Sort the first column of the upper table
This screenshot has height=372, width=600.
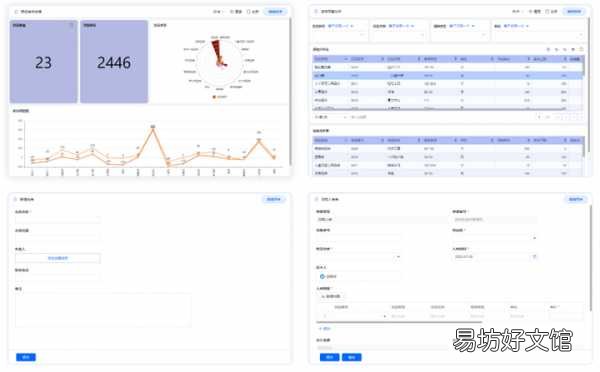[346, 59]
